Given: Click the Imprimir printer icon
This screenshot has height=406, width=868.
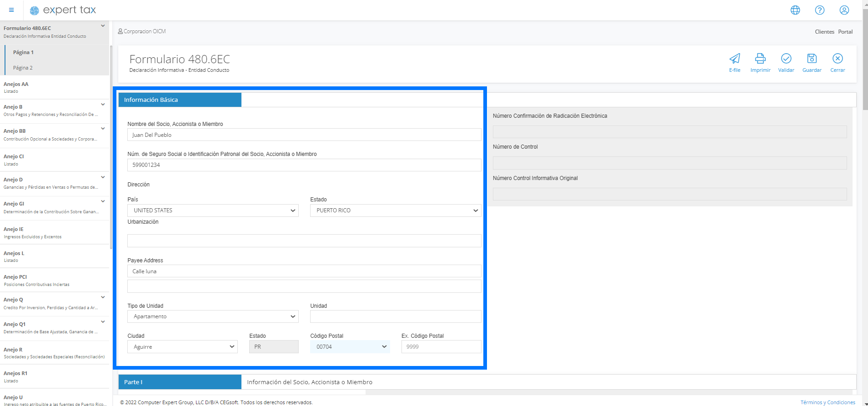Looking at the screenshot, I should point(760,59).
